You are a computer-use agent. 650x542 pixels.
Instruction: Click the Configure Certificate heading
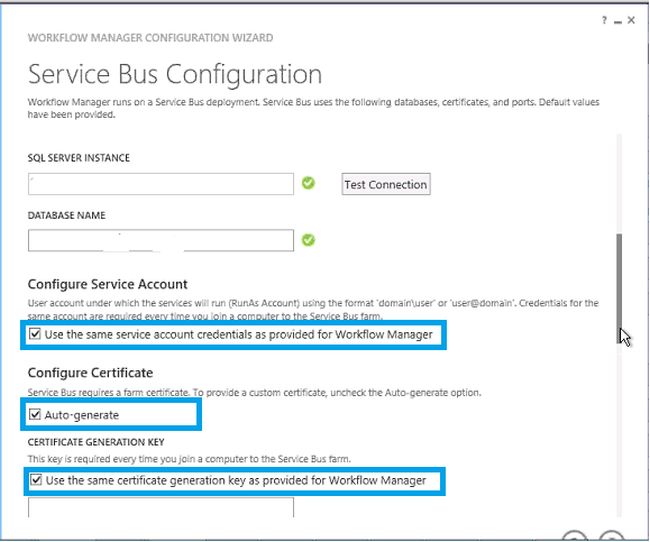tap(91, 373)
